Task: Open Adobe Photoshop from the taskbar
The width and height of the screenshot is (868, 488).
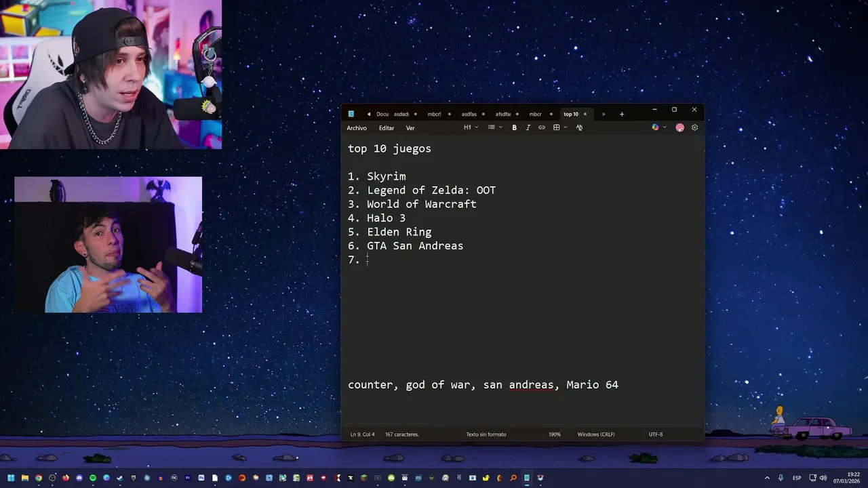Action: (201, 478)
